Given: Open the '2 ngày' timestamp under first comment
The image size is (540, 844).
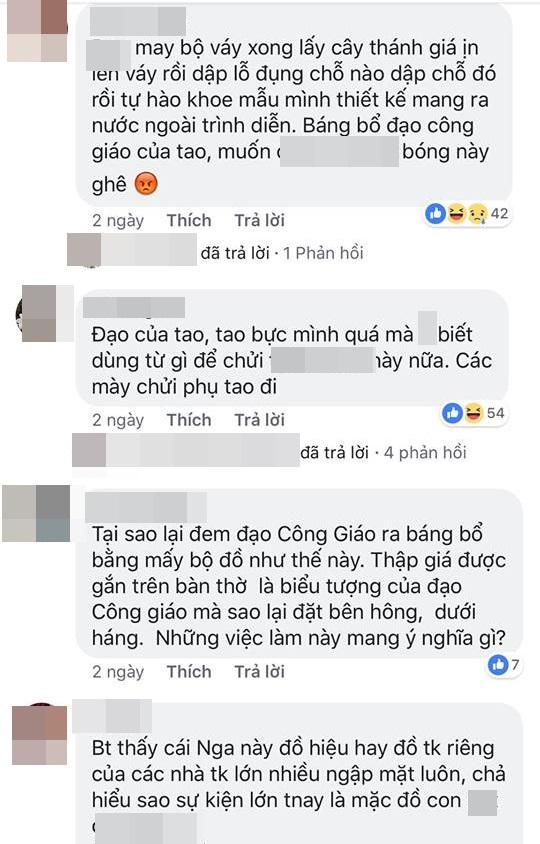Looking at the screenshot, I should (118, 221).
